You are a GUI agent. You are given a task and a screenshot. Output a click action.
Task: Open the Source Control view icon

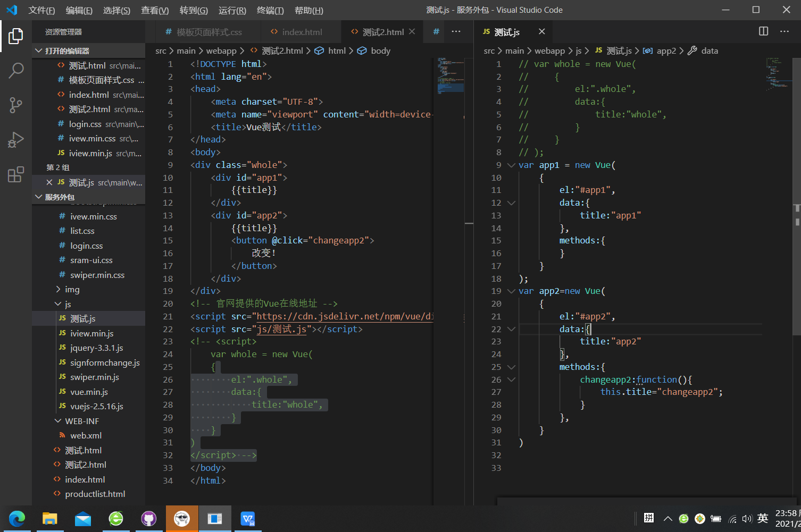[x=16, y=105]
